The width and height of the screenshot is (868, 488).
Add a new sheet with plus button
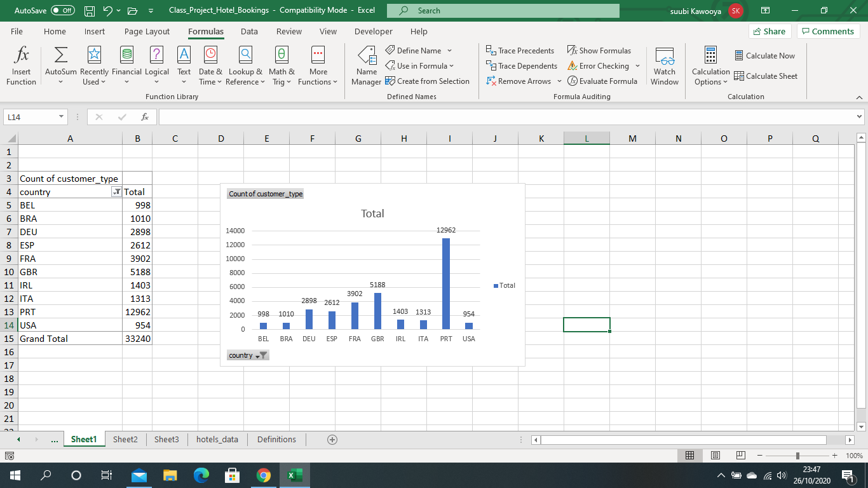point(332,439)
